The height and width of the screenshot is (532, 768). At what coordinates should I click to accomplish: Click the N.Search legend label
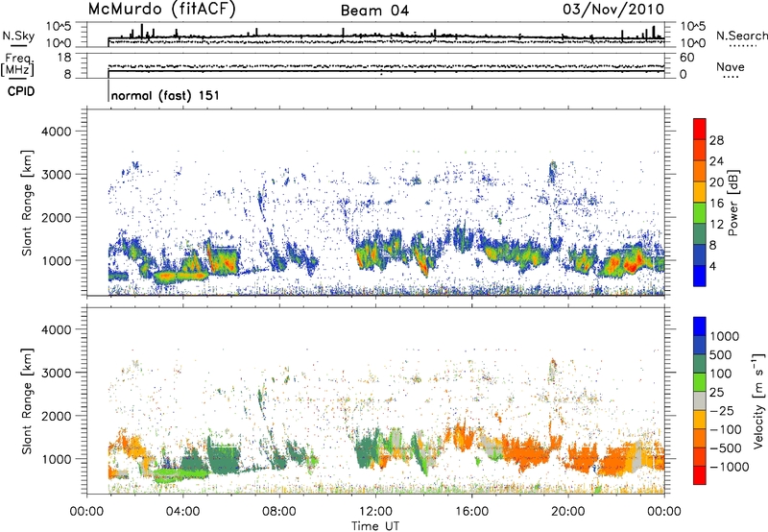pyautogui.click(x=741, y=36)
